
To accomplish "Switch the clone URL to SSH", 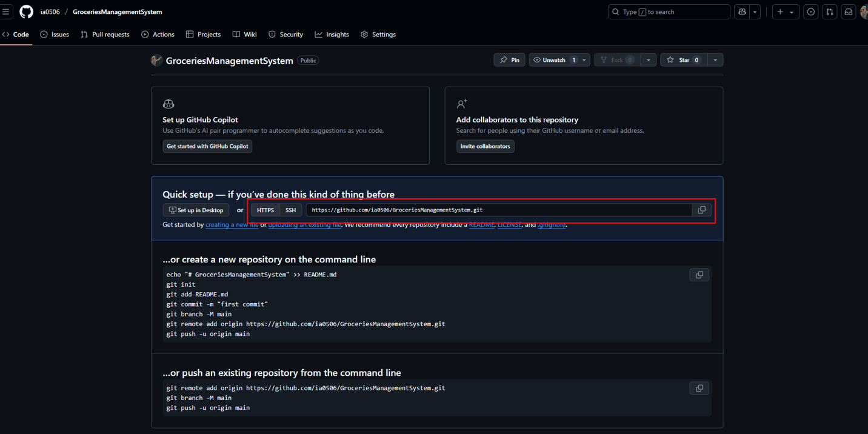I will (291, 210).
